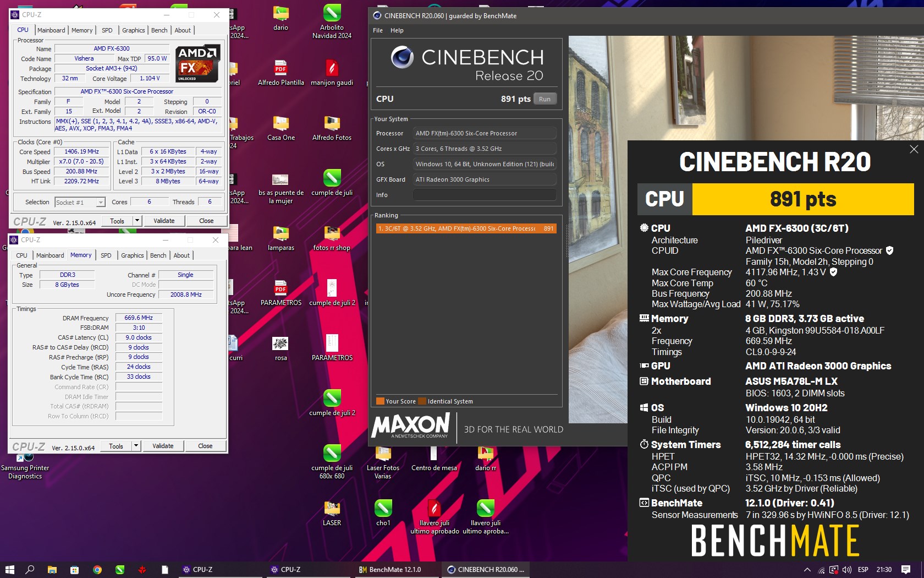Click the orange 'Your Score' legend swatch
Image resolution: width=924 pixels, height=578 pixels.
[380, 401]
